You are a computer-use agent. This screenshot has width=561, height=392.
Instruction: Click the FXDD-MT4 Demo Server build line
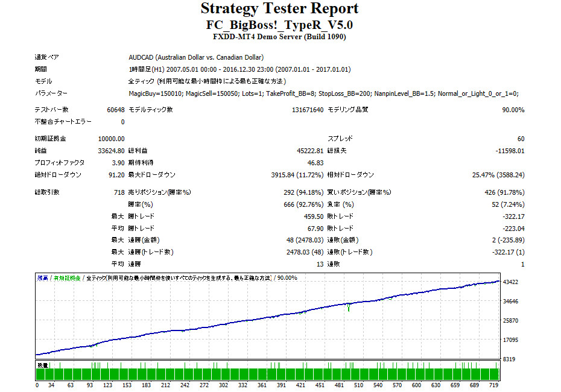[x=279, y=37]
